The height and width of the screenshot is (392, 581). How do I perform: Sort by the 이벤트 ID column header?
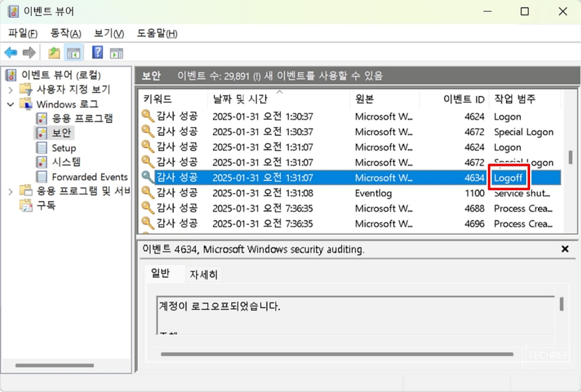click(454, 99)
